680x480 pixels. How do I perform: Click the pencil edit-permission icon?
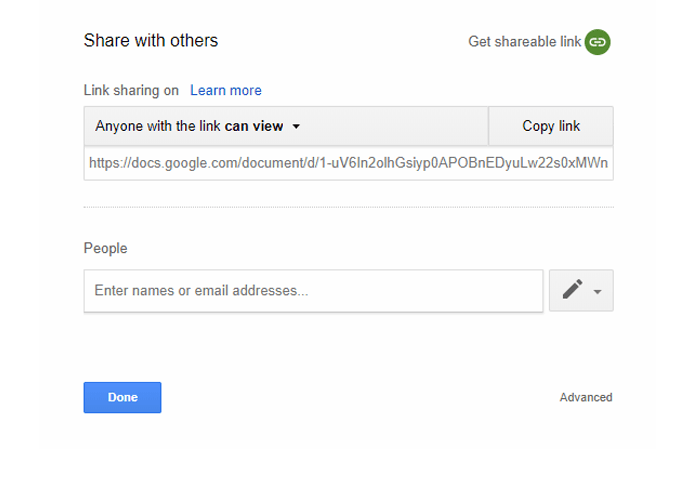[x=572, y=290]
